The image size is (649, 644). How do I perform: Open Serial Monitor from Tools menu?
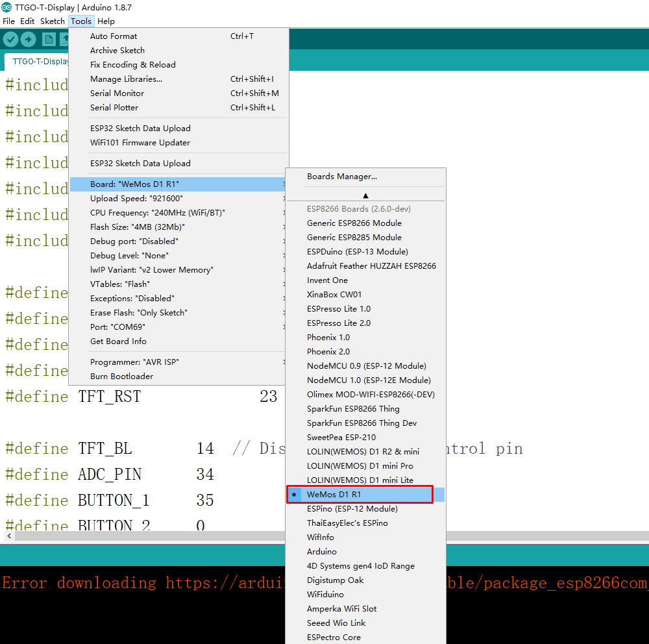click(117, 93)
